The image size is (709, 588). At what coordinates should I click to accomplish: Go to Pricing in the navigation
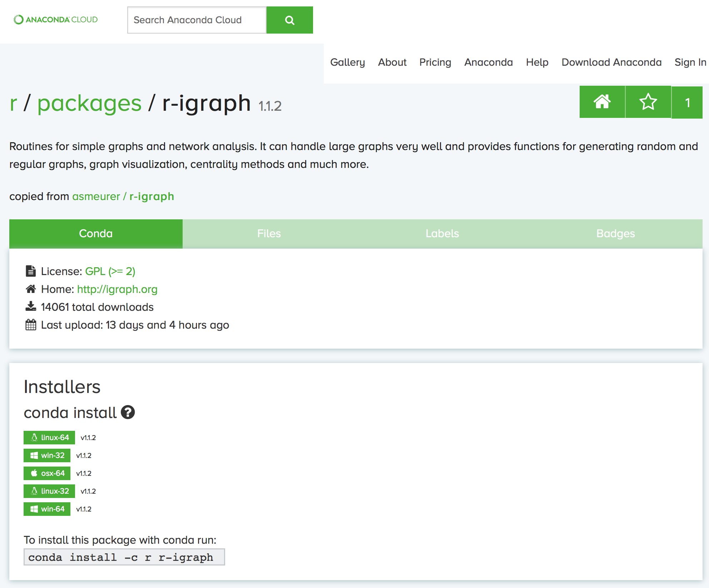(x=435, y=62)
